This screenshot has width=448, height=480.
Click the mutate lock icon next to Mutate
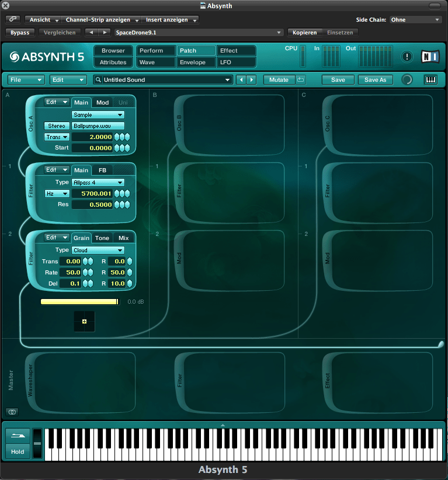tap(301, 79)
